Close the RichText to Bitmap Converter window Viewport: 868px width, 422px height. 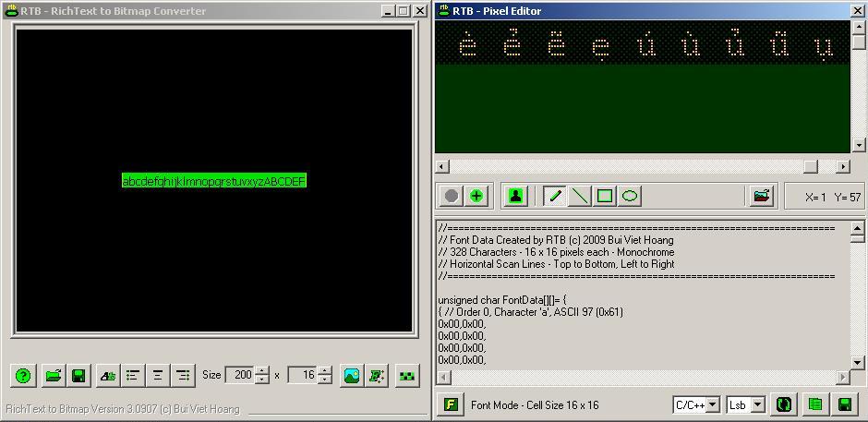click(x=420, y=10)
